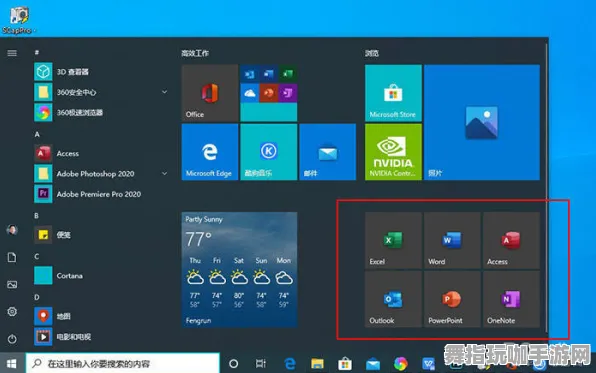Open Microsoft Store from taskbar
Screen dimensions: 596x373
345,364
